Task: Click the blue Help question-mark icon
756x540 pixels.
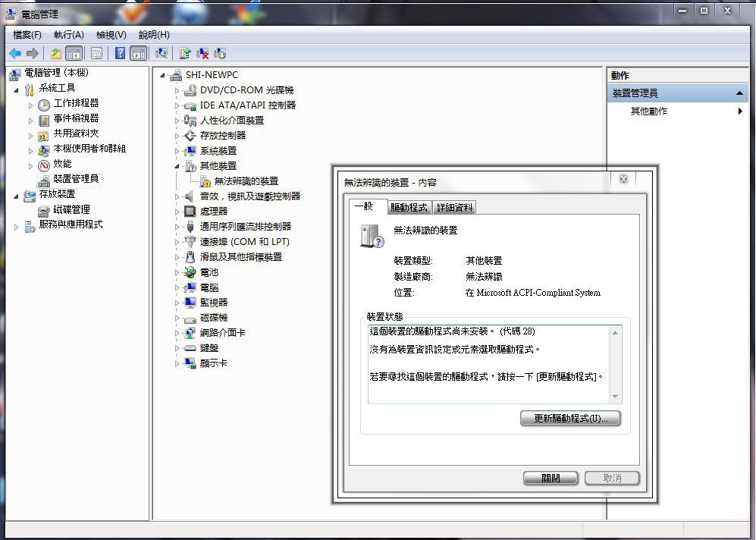Action: [120, 54]
